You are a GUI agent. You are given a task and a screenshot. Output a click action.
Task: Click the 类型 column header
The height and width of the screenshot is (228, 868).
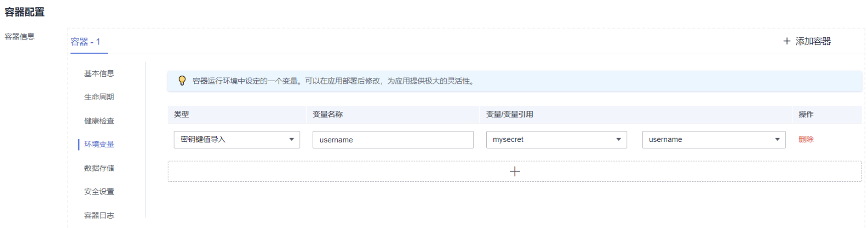click(181, 114)
